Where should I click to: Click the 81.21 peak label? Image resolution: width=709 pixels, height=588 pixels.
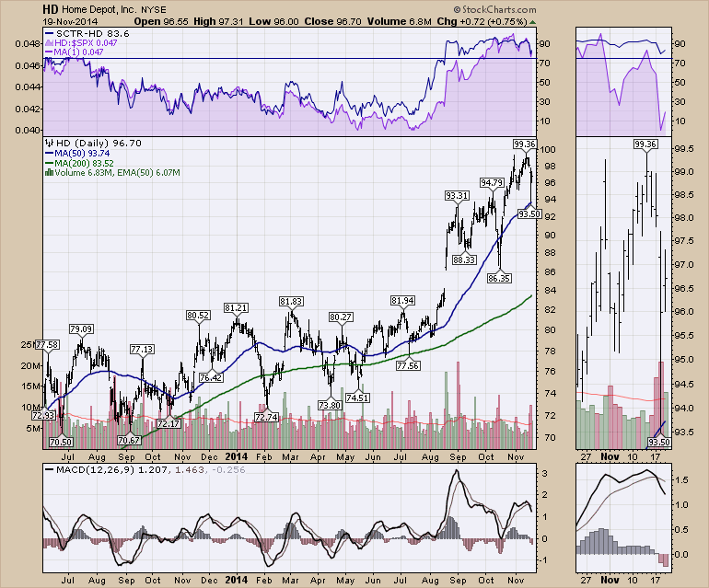click(236, 307)
